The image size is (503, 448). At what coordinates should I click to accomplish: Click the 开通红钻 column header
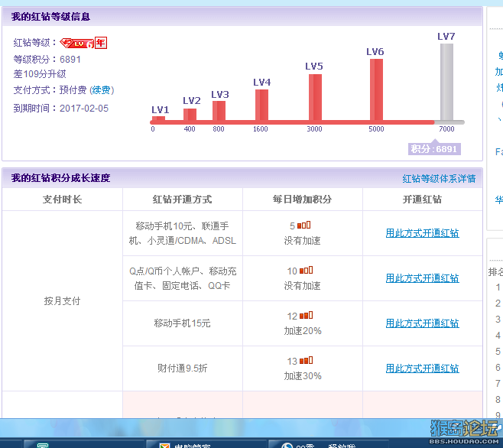click(422, 200)
